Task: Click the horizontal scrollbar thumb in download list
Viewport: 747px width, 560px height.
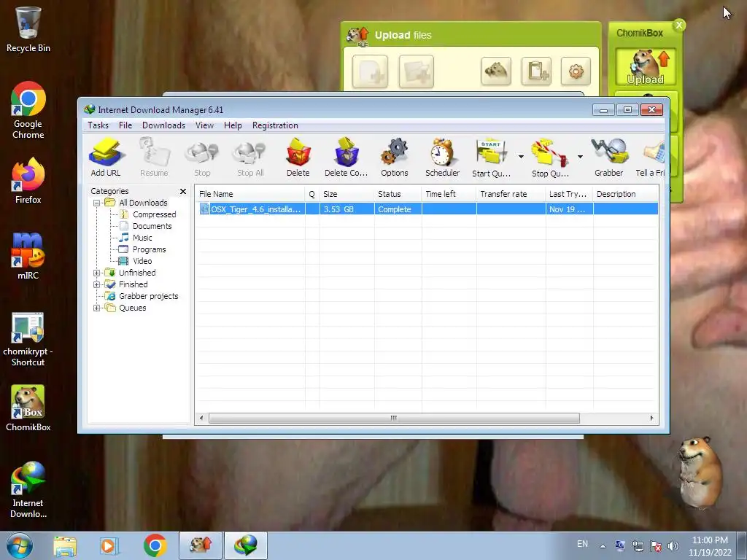Action: pos(394,418)
